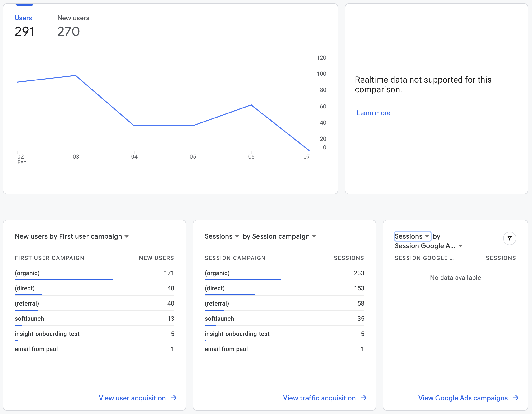This screenshot has width=532, height=414.
Task: Click the No data available message
Action: (x=455, y=278)
